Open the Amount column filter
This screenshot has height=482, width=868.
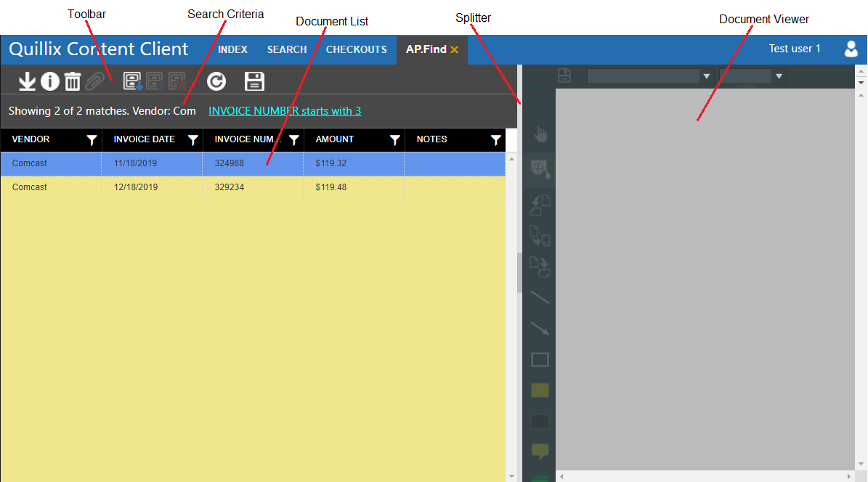tap(395, 140)
